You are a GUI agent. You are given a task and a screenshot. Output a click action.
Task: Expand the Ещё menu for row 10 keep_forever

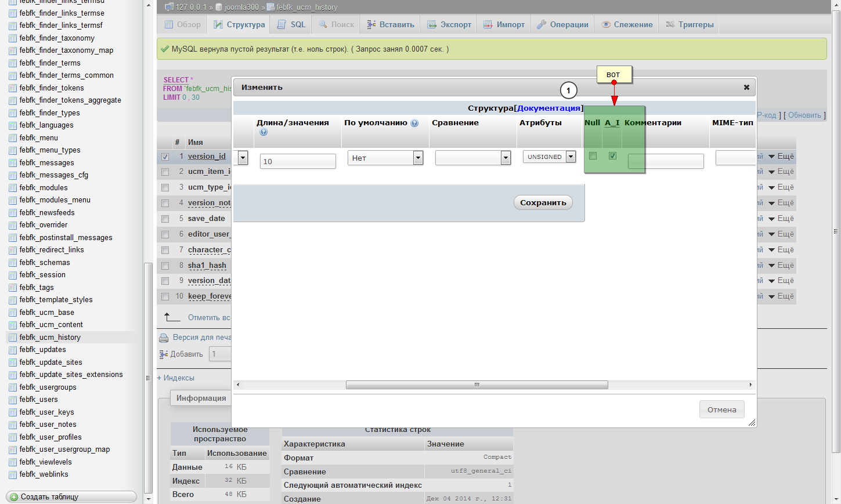[x=781, y=296]
